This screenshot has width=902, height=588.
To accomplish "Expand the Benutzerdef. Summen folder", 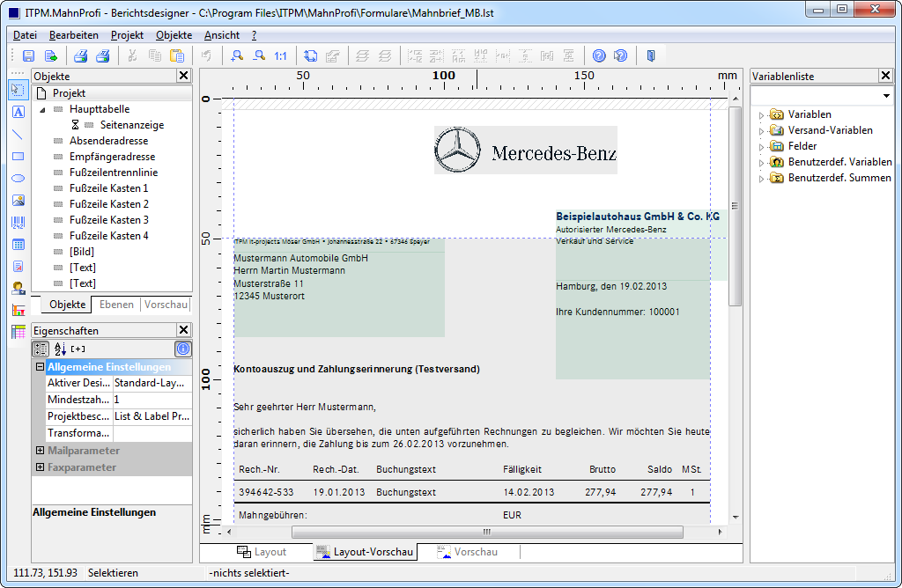I will click(x=761, y=179).
